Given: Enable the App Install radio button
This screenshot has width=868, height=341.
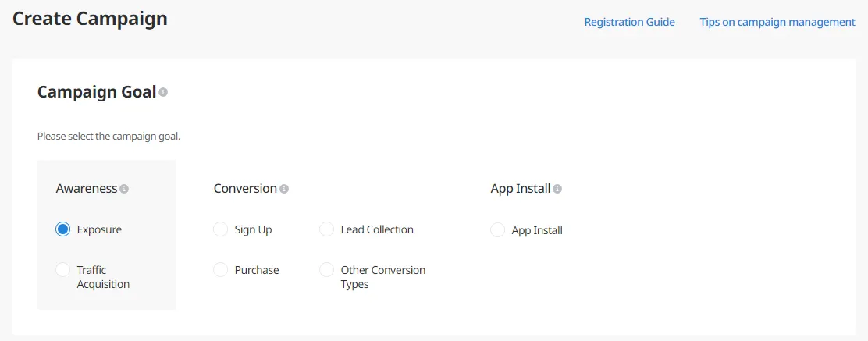Looking at the screenshot, I should click(497, 230).
